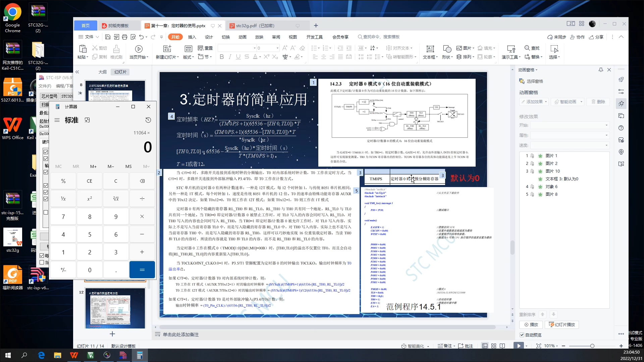Viewport: 644px width, 362px height.
Task: Toggle the 当 checkbox in STC-ISP window
Action: click(42, 262)
